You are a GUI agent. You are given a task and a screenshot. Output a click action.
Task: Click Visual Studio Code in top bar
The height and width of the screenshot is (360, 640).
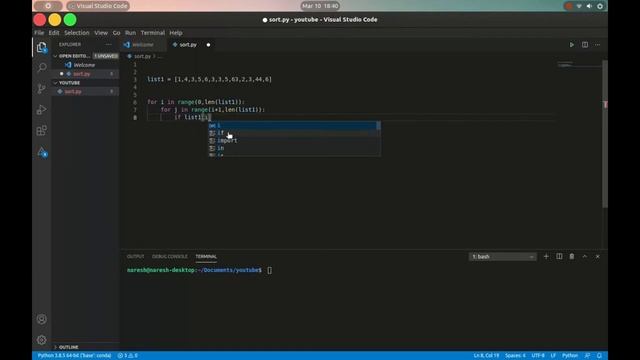click(x=98, y=6)
